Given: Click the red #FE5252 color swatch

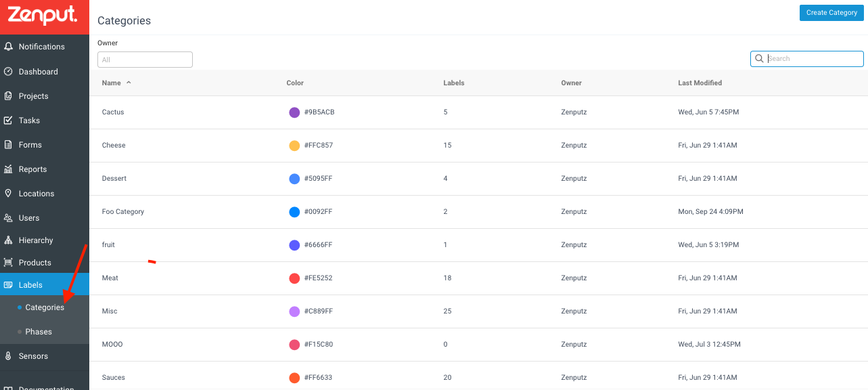Looking at the screenshot, I should click(294, 278).
